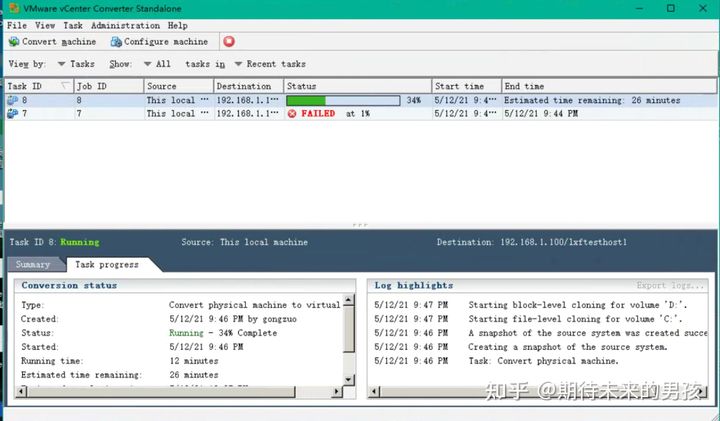
Task: Open the Help menu
Action: click(178, 26)
